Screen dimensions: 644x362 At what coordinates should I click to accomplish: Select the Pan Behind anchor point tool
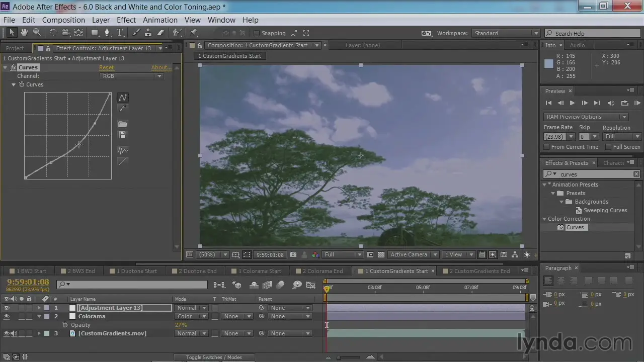point(79,33)
